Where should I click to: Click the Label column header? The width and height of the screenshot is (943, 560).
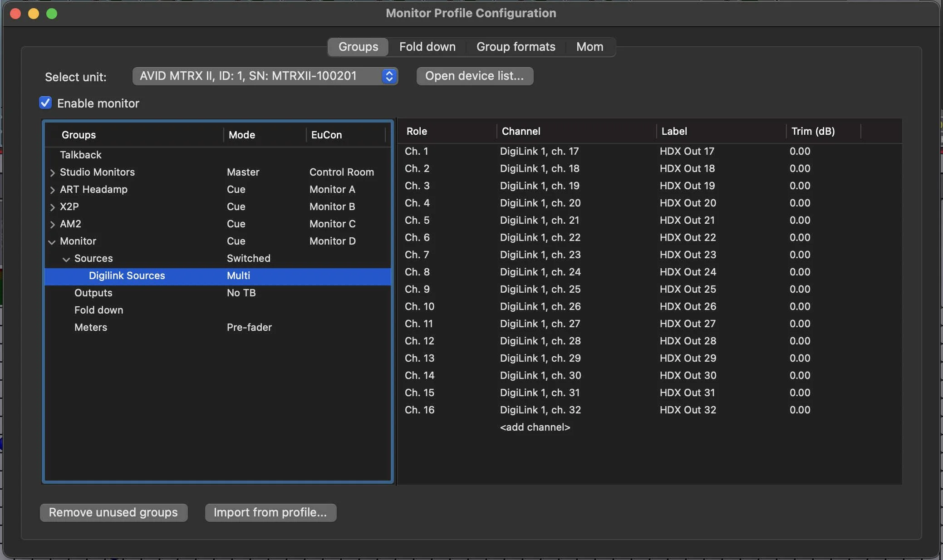tap(674, 131)
